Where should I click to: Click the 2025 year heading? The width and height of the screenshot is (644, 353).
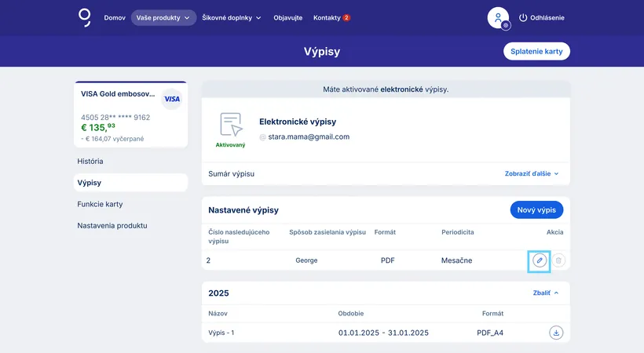point(218,293)
